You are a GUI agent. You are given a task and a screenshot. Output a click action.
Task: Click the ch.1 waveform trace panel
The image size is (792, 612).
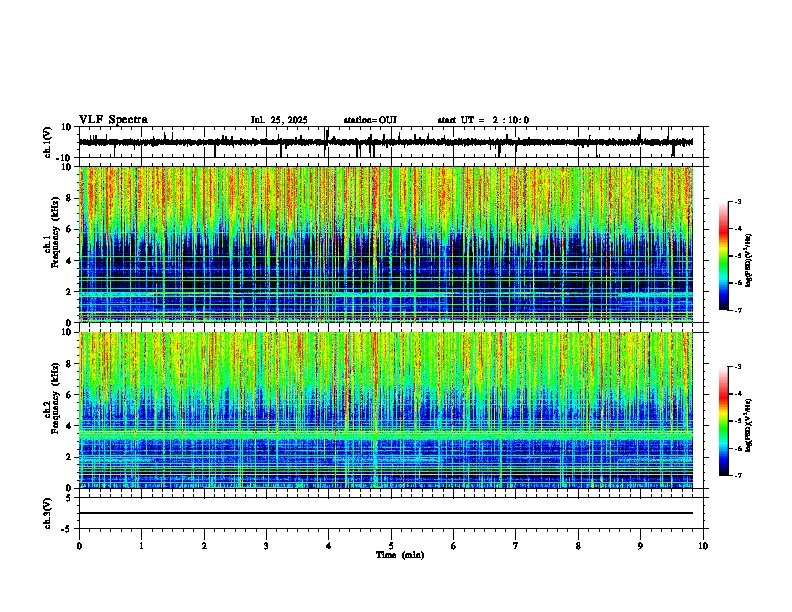click(x=391, y=142)
